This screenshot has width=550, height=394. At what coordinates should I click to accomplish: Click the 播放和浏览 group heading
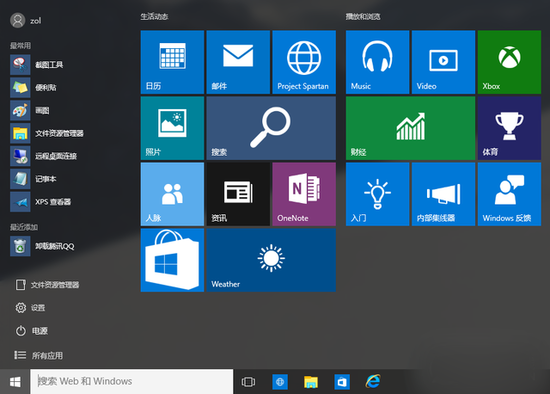click(x=363, y=16)
